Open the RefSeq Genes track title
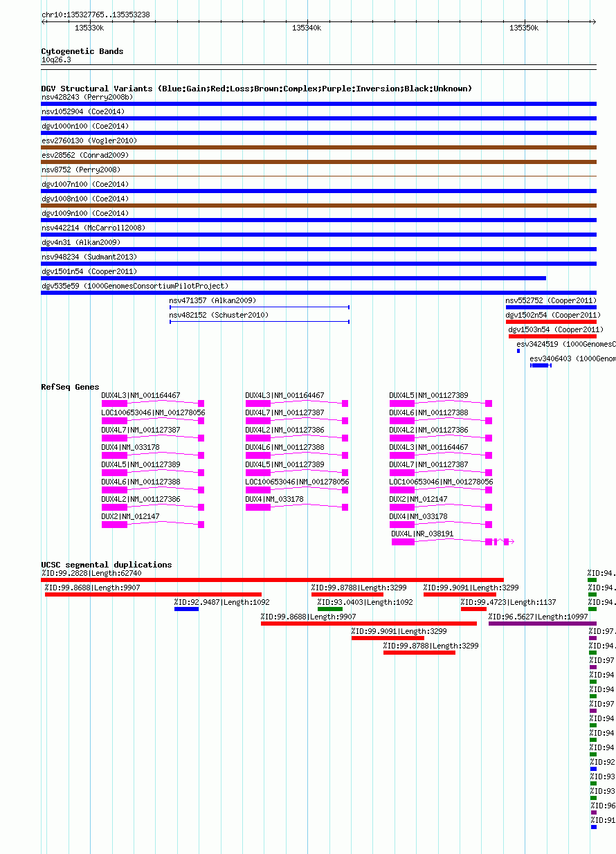Screen dimensions: 616x854 (x=70, y=388)
